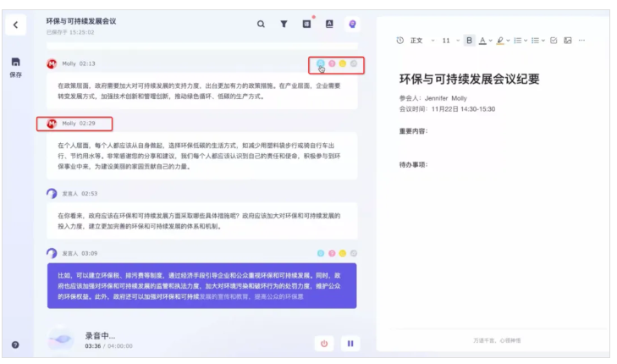The image size is (617, 364).
Task: Click the save icon in left sidebar
Action: pos(15,63)
